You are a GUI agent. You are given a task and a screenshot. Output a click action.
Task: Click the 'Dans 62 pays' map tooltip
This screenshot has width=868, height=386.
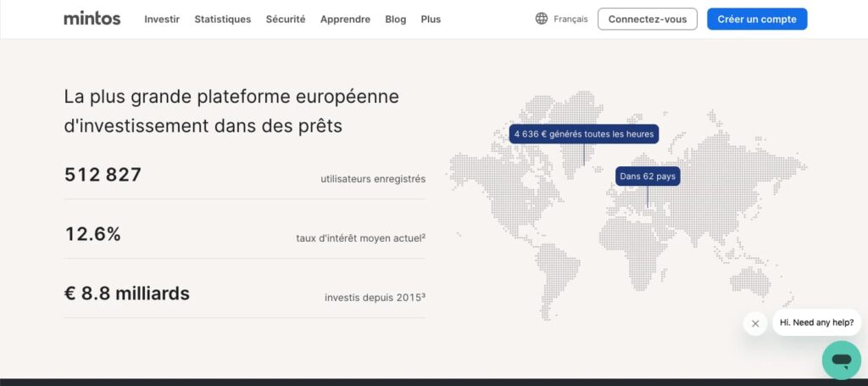coord(648,176)
